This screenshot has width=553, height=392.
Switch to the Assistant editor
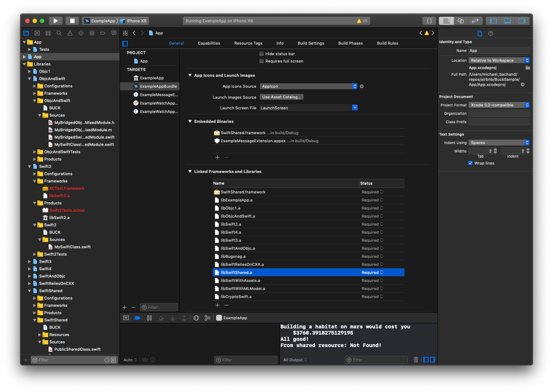(461, 21)
